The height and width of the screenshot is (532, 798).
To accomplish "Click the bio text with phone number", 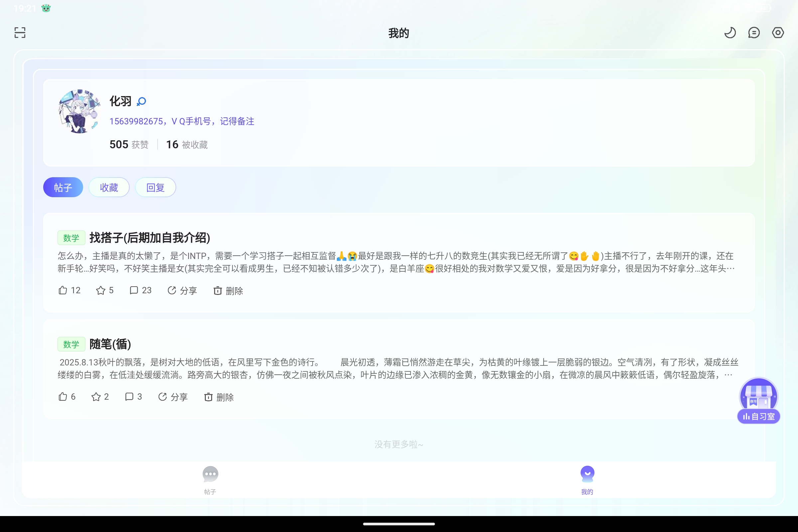I will click(x=182, y=121).
